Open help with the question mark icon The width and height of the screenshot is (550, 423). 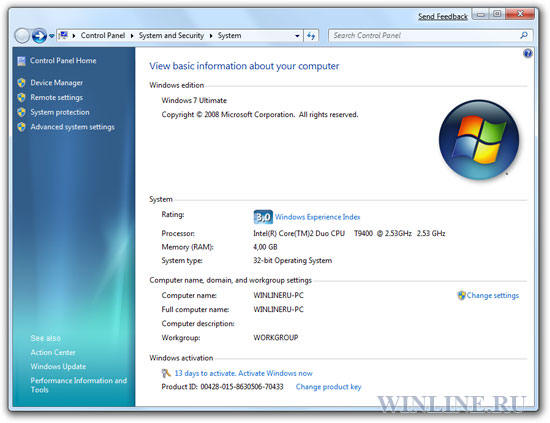click(527, 53)
